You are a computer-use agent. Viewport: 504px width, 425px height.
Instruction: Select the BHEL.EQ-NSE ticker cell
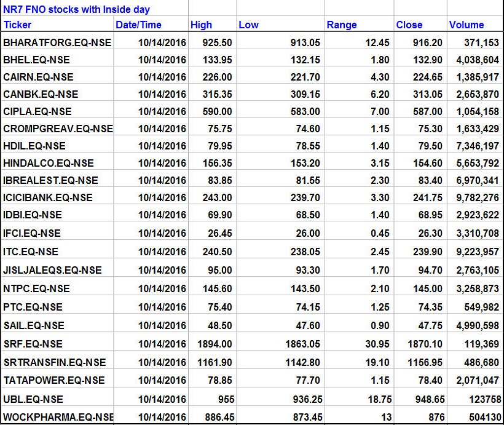[36, 60]
